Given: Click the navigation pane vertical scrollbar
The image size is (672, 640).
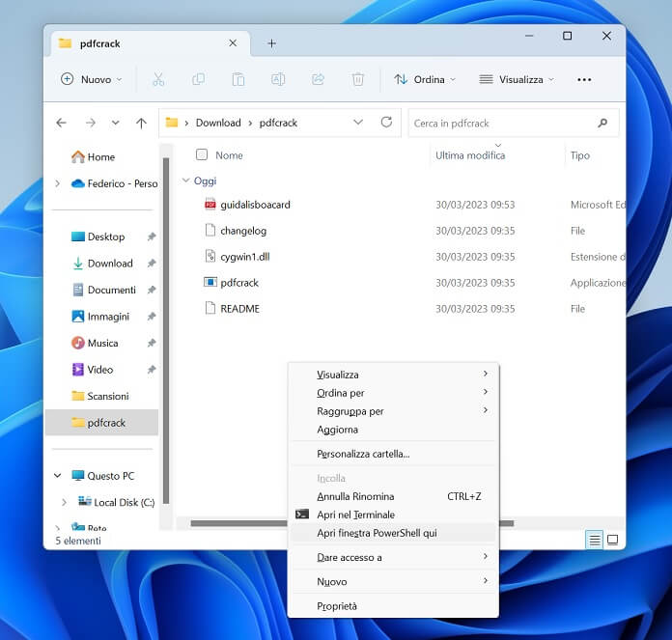Looking at the screenshot, I should [166, 330].
